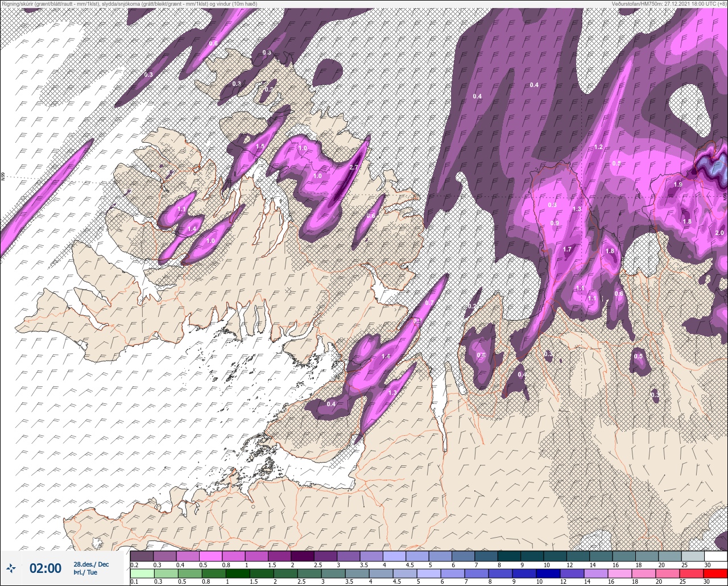
Task: Click the 1.9 precipitation value on the map
Action: 678,185
